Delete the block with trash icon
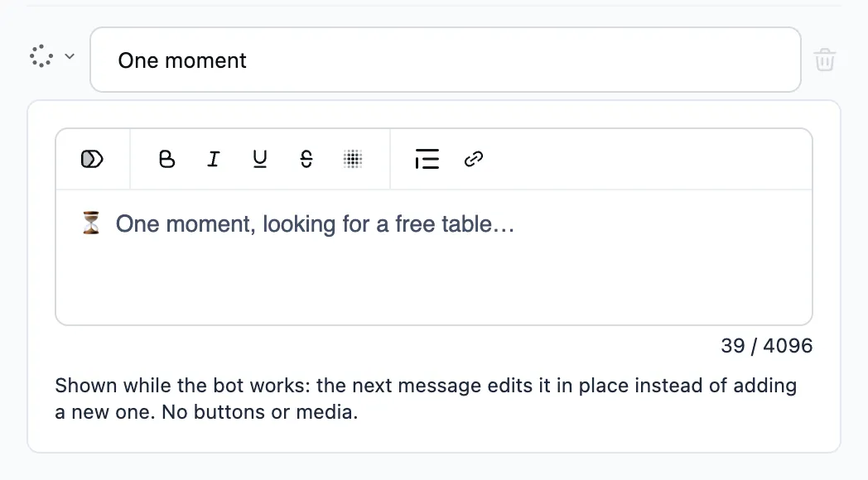The image size is (868, 480). tap(824, 60)
